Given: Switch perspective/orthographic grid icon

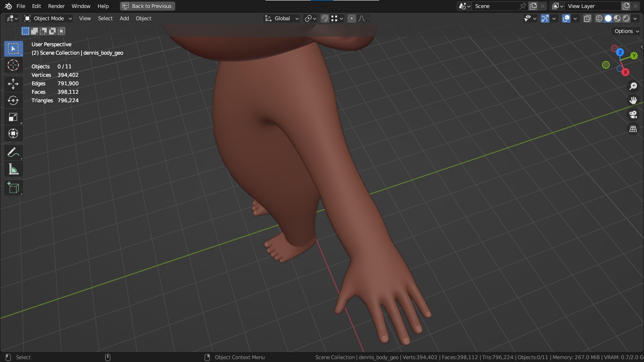Looking at the screenshot, I should click(633, 129).
